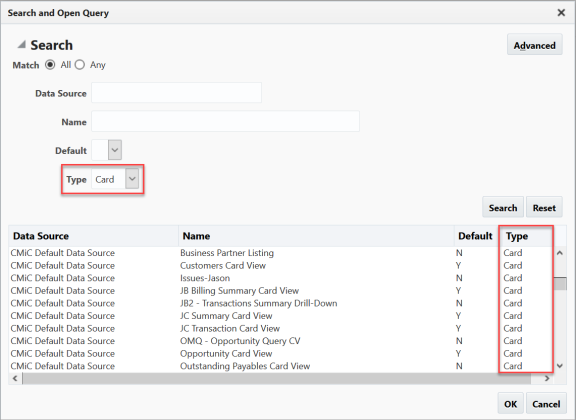Cancel the Search and Open Query dialog
Viewport: 576px width, 420px height.
[546, 403]
